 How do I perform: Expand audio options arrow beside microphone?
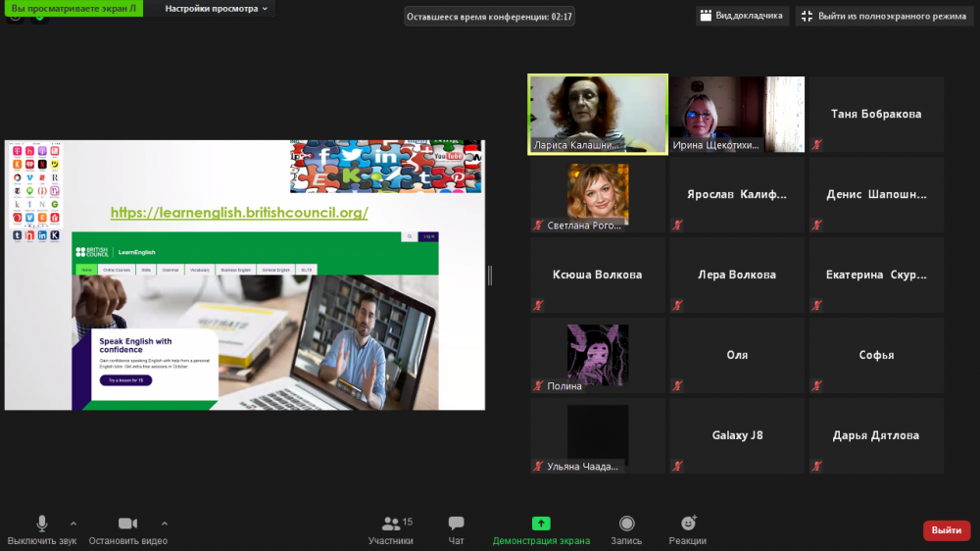pyautogui.click(x=73, y=523)
